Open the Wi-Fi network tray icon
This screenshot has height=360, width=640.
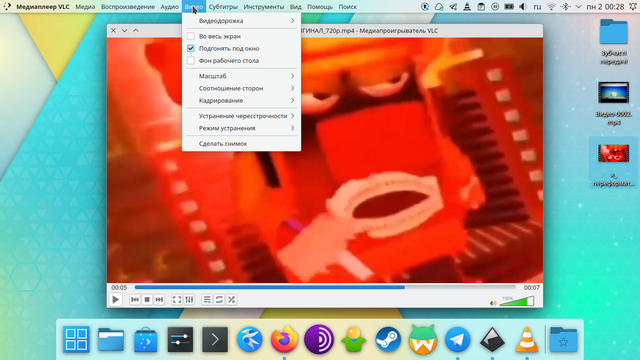click(551, 7)
